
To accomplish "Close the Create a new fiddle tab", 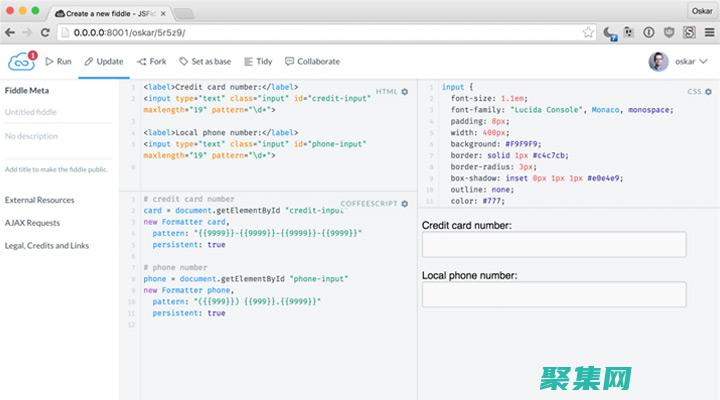I will click(163, 14).
